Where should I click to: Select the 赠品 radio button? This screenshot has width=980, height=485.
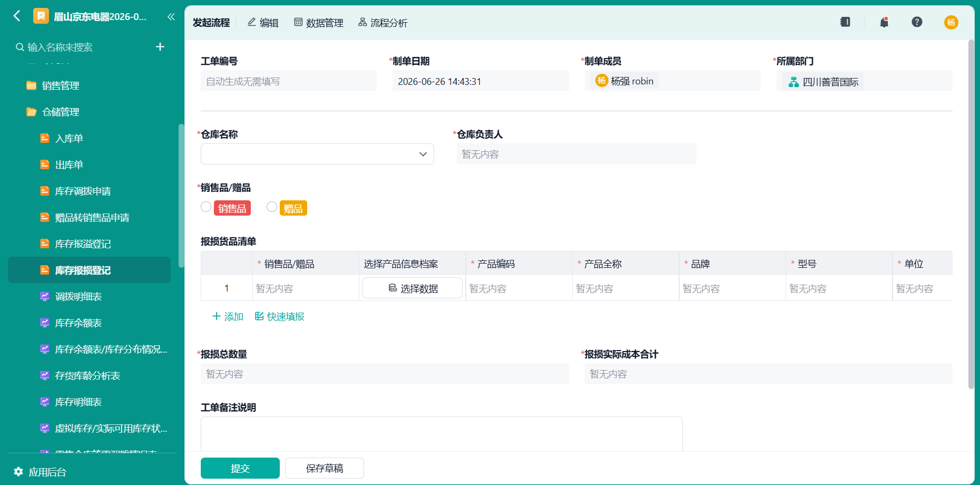point(272,207)
